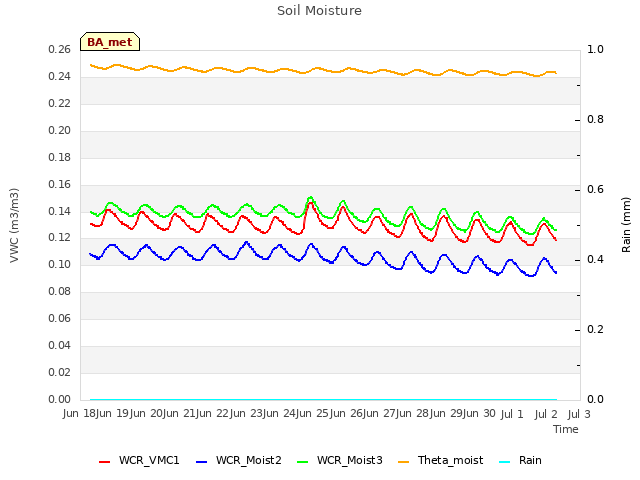
Task: Click the Jun 18 x-axis tick label
Action: tap(79, 414)
